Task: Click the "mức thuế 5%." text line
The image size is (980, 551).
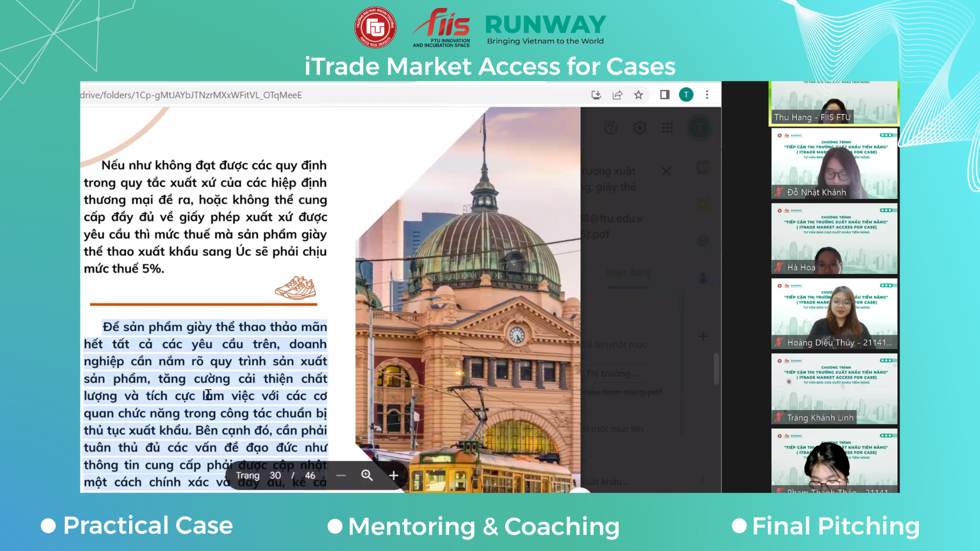Action: tap(124, 269)
